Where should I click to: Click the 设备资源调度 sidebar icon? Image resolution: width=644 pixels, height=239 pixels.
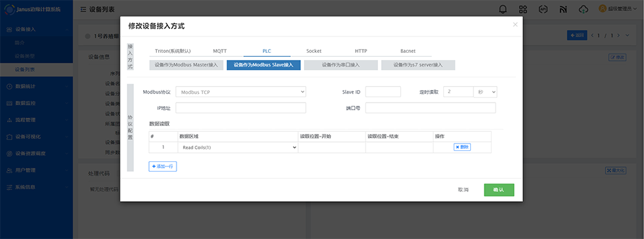(x=9, y=153)
